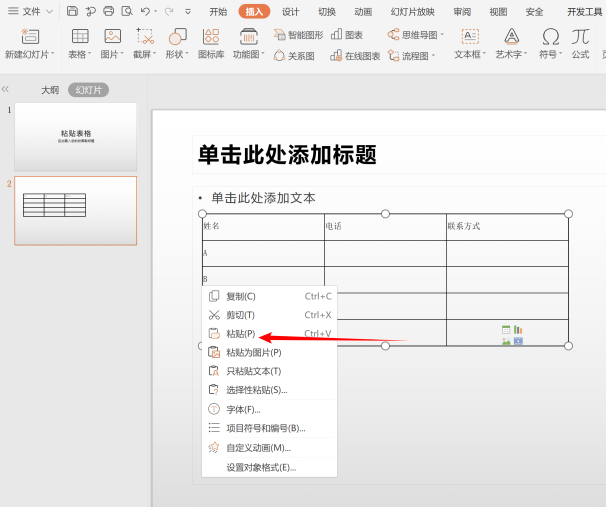
Task: Switch to the 大纲 outline view tab
Action: (50, 90)
